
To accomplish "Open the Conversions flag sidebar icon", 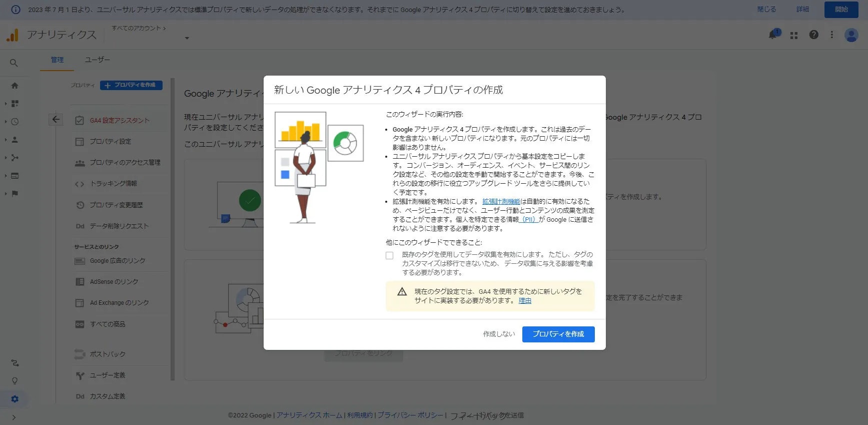I will [x=15, y=194].
